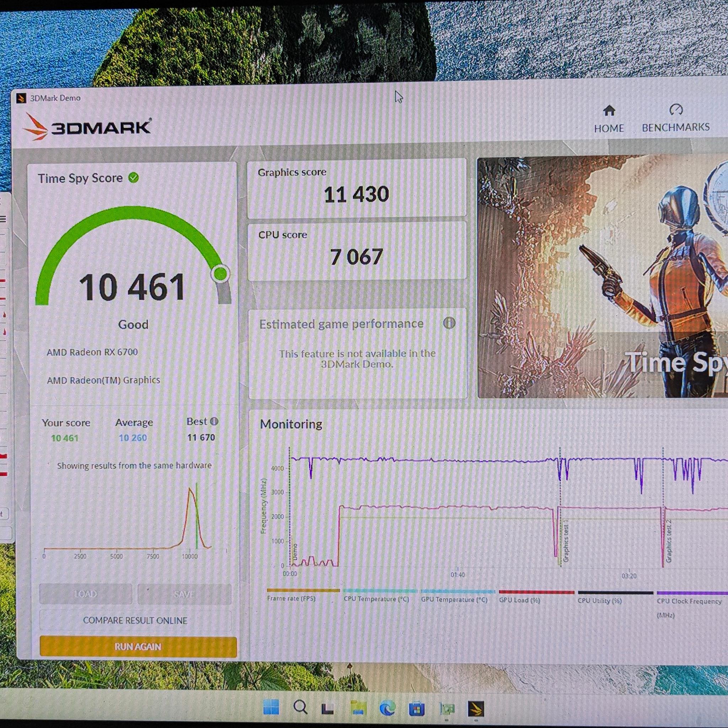Click the green 'Your score' value 10 461
Viewport: 728px width, 728px height.
(65, 438)
